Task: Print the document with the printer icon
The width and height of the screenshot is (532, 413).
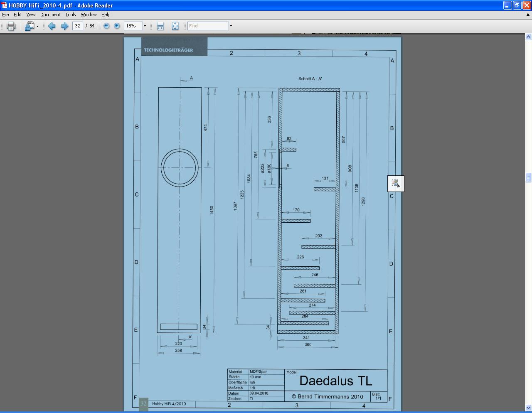Action: [x=11, y=26]
